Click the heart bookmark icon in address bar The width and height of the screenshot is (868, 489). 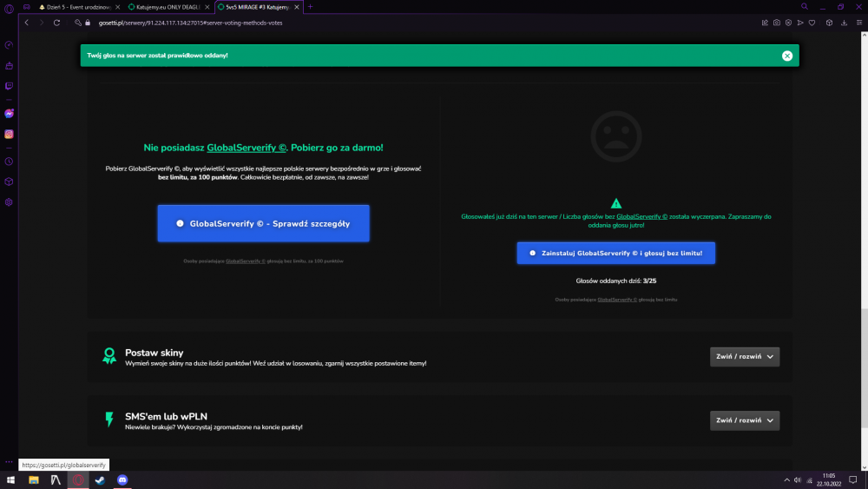[812, 23]
